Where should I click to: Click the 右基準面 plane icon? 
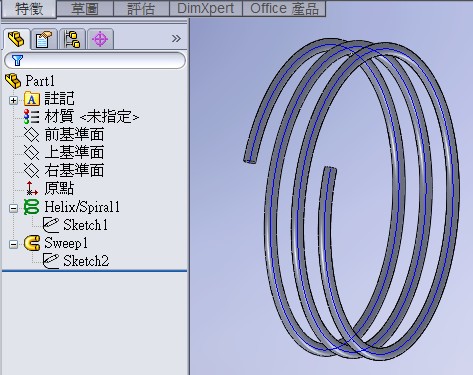(x=32, y=171)
